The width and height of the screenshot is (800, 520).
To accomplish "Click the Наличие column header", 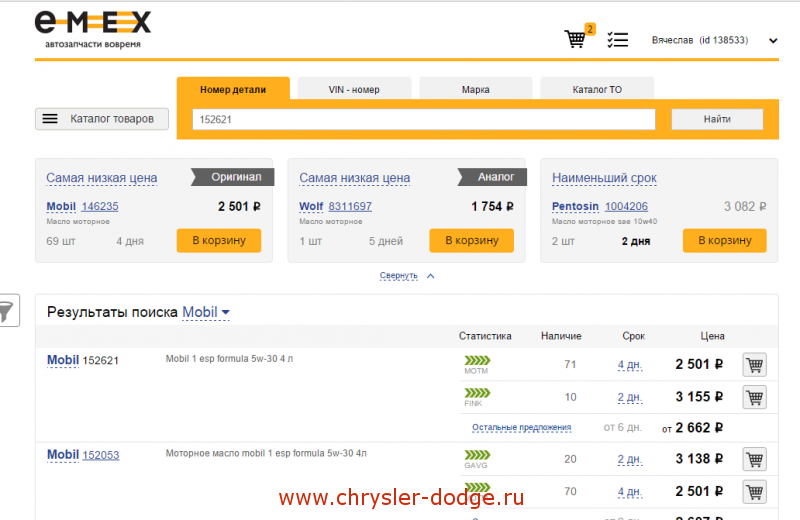I will pos(561,336).
